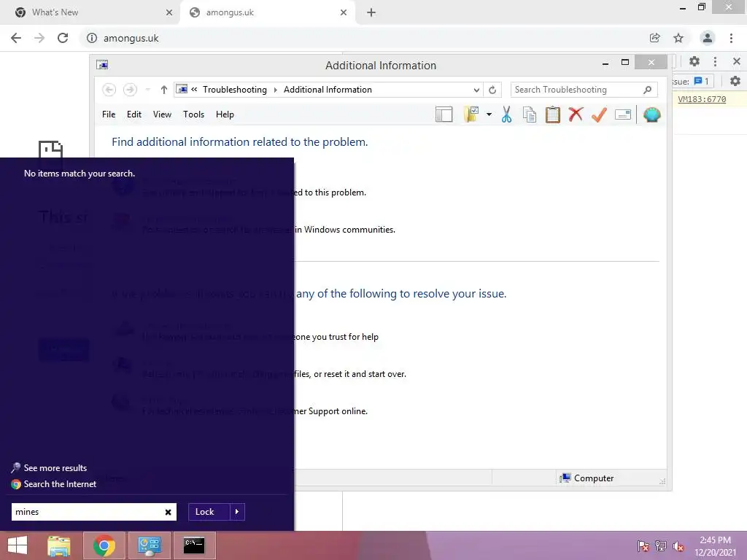
Task: Click the red X Delete icon
Action: tap(576, 114)
